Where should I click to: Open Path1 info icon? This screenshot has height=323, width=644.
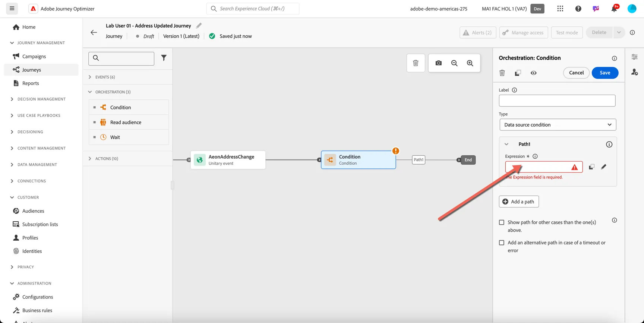609,144
